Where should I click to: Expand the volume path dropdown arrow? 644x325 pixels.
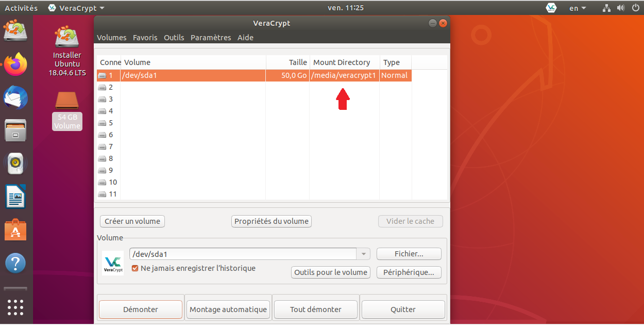(x=364, y=254)
